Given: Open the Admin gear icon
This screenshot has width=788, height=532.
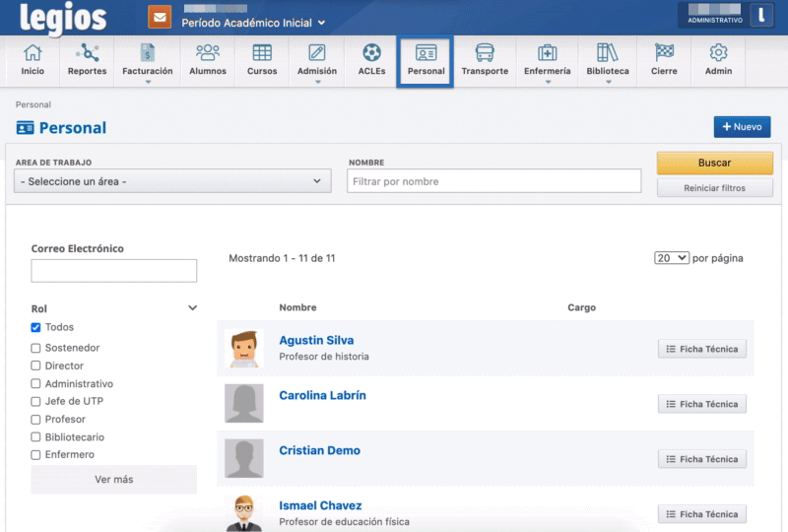Looking at the screenshot, I should click(x=718, y=59).
